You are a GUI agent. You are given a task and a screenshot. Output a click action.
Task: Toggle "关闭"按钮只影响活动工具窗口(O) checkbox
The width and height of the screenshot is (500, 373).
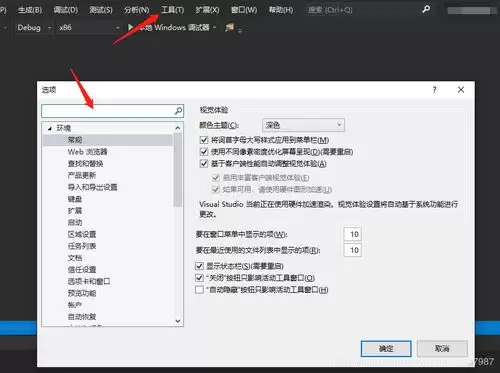tap(199, 278)
